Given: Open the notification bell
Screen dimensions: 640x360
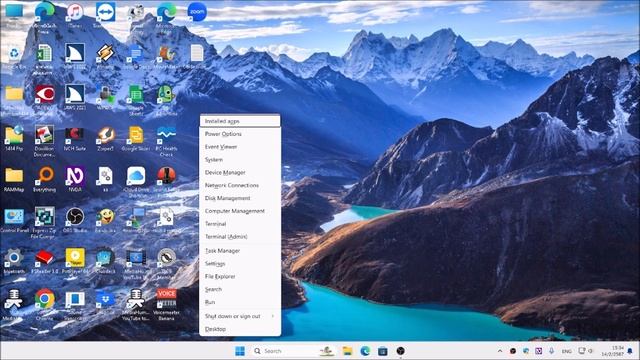Looking at the screenshot, I should tap(631, 351).
